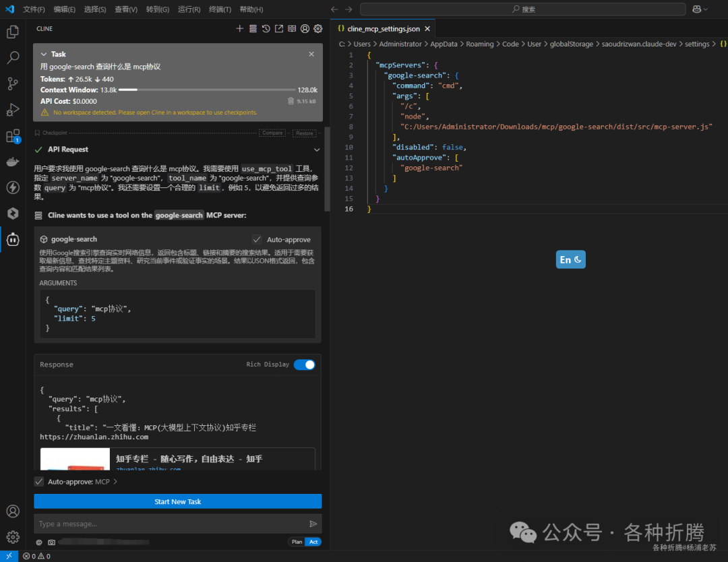Click the Cline chat scrollbar

click(x=327, y=169)
